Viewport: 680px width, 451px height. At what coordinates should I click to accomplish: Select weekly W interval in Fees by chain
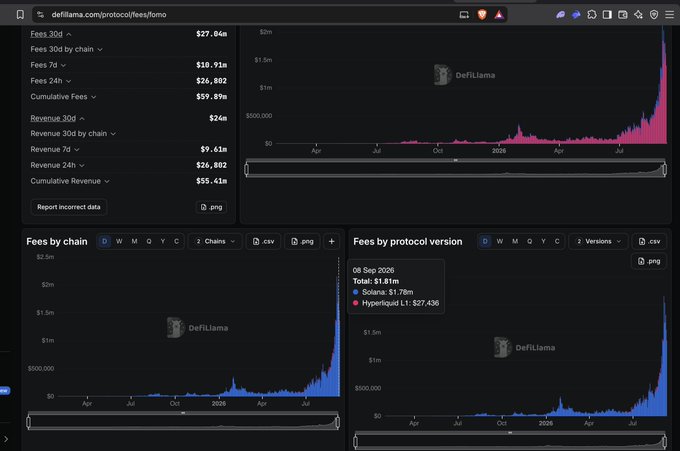[x=119, y=242]
